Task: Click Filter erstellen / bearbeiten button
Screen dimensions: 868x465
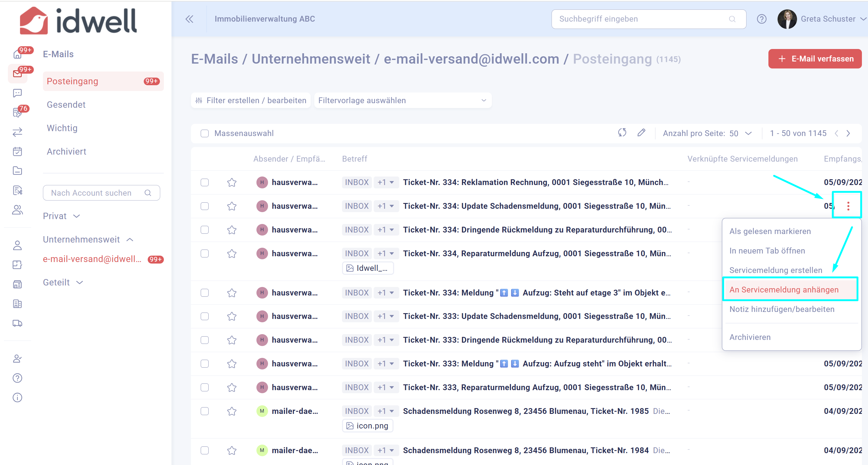Action: [251, 100]
